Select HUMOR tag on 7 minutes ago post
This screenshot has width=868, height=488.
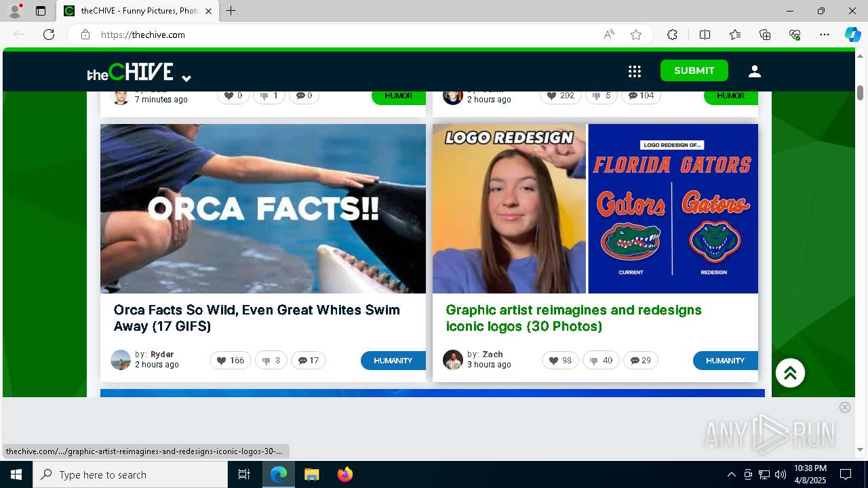point(399,97)
